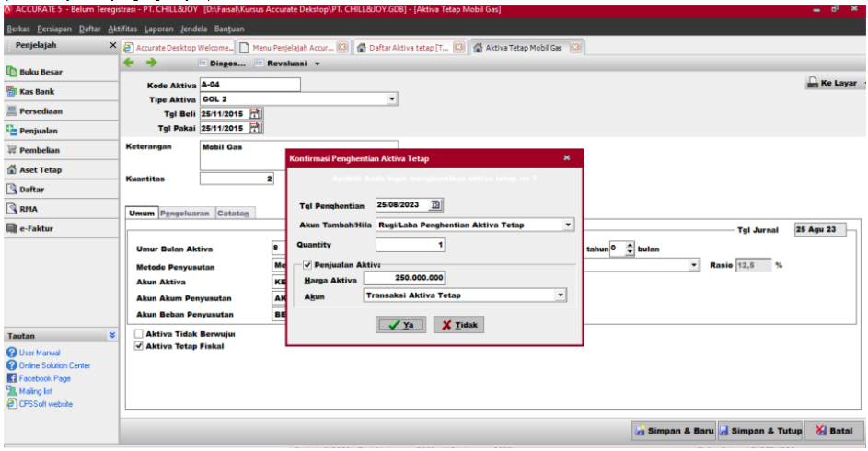
Task: Enable Aktiva Tidak Berwujud checkbox
Action: click(139, 333)
